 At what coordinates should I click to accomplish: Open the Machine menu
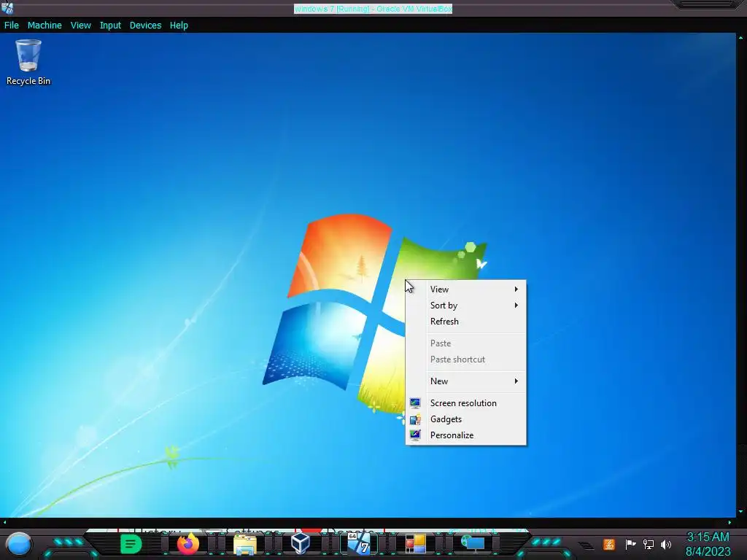(x=44, y=26)
